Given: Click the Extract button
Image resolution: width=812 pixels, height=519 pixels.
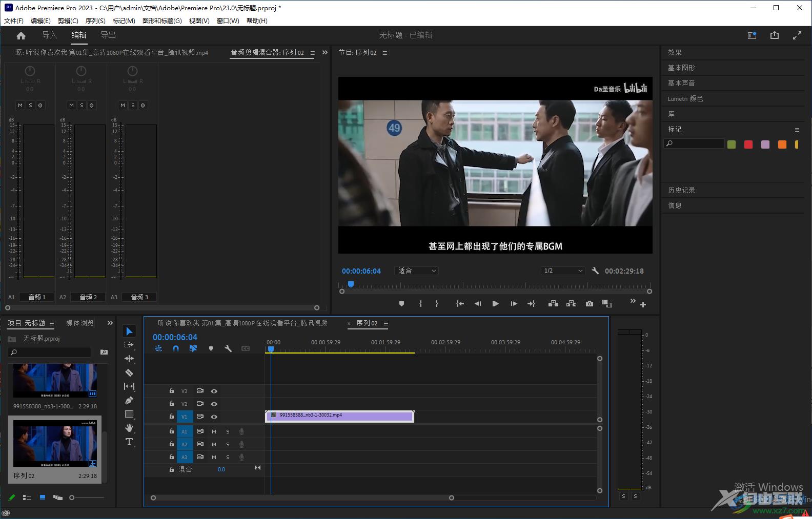Looking at the screenshot, I should coord(571,304).
